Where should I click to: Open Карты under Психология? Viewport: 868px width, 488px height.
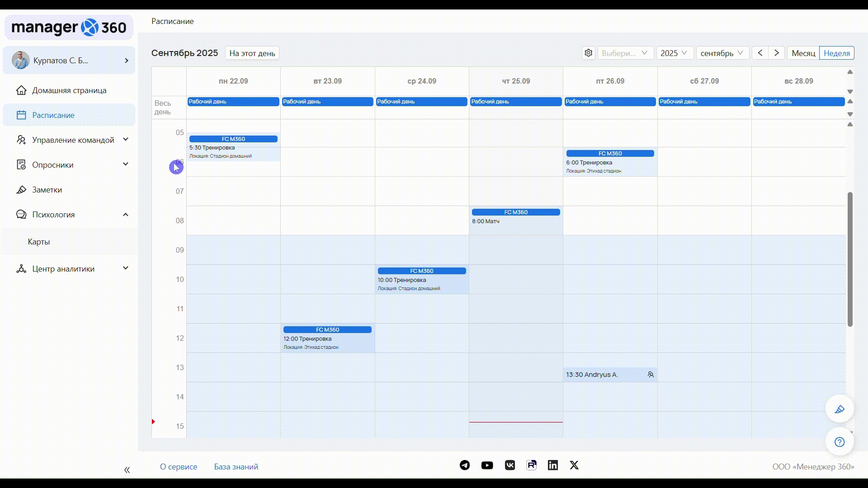tap(39, 242)
